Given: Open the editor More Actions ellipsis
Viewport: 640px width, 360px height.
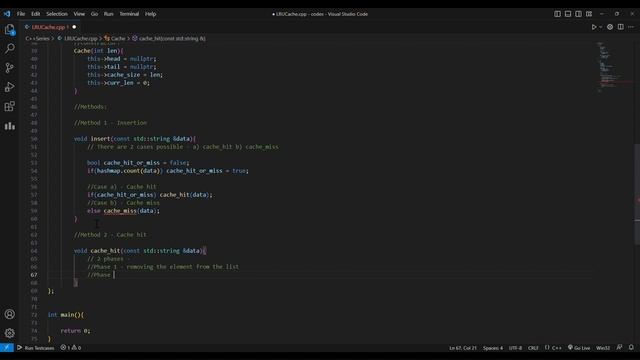Looking at the screenshot, I should pos(631,27).
